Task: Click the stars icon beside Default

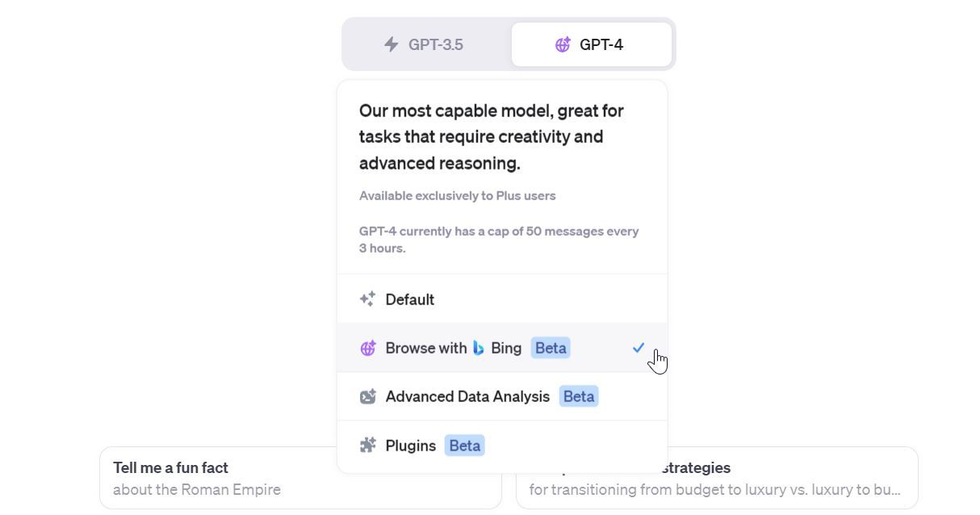Action: 368,299
